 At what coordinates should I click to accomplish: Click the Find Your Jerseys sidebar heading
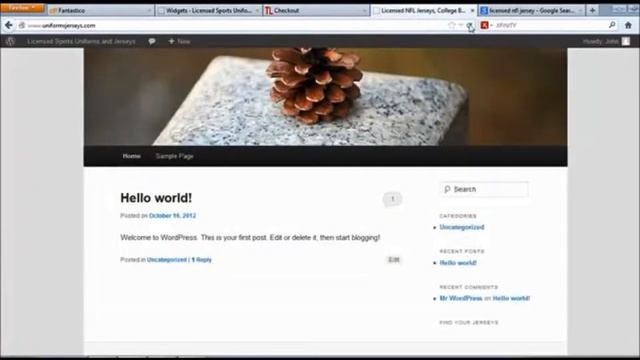point(469,322)
